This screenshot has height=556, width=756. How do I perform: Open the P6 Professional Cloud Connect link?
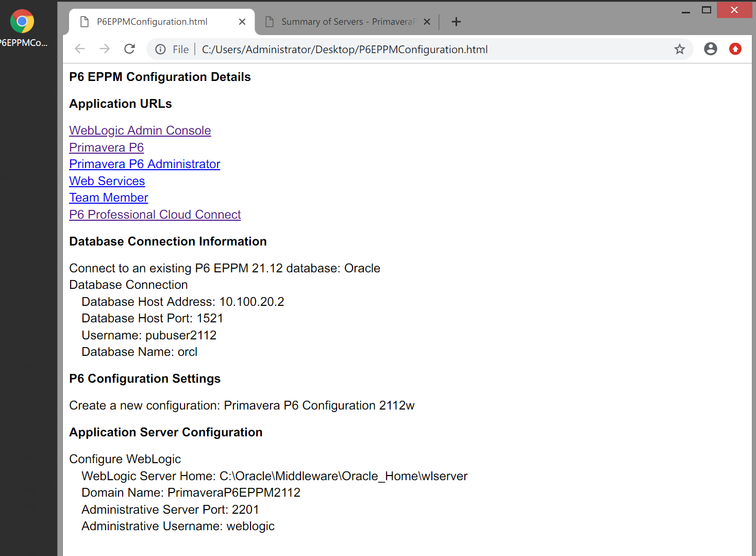click(155, 215)
